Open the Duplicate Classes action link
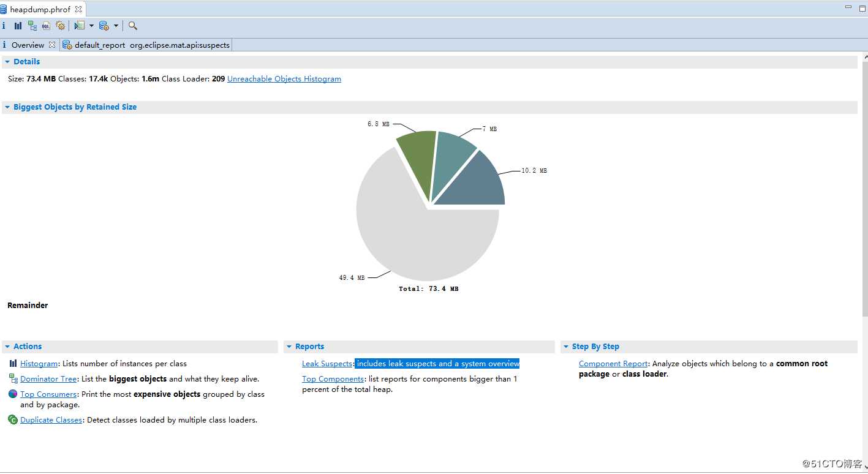 [51, 420]
